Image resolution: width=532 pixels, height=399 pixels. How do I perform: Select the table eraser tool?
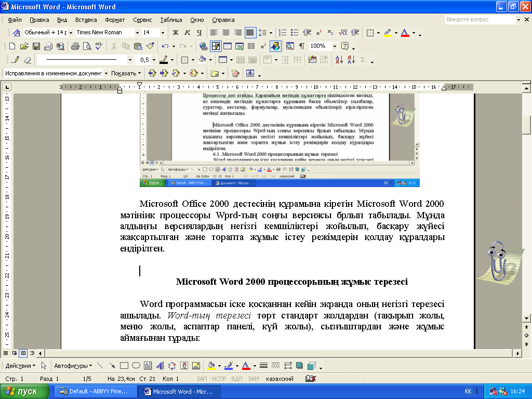(28, 60)
